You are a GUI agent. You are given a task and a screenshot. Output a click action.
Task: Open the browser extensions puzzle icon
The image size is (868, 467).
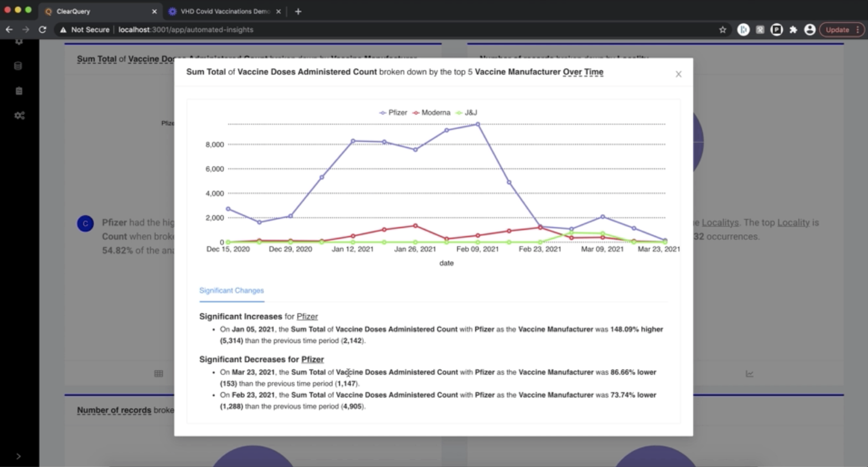coord(793,29)
